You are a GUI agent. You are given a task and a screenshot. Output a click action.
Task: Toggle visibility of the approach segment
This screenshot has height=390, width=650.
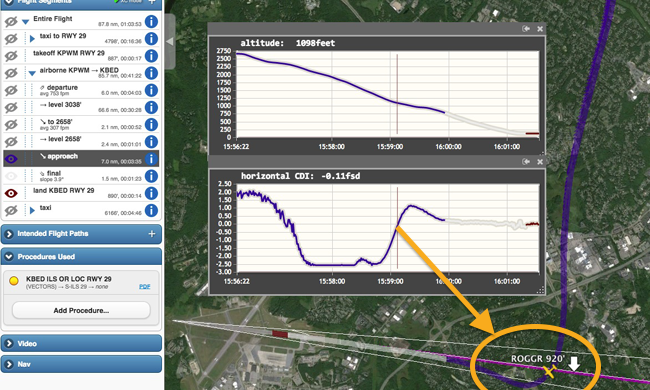[11, 159]
